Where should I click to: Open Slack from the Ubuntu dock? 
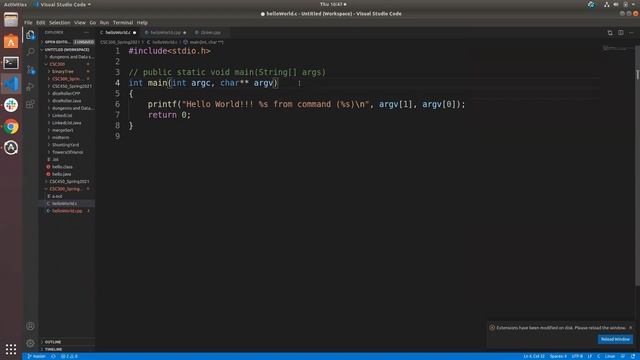pyautogui.click(x=11, y=105)
